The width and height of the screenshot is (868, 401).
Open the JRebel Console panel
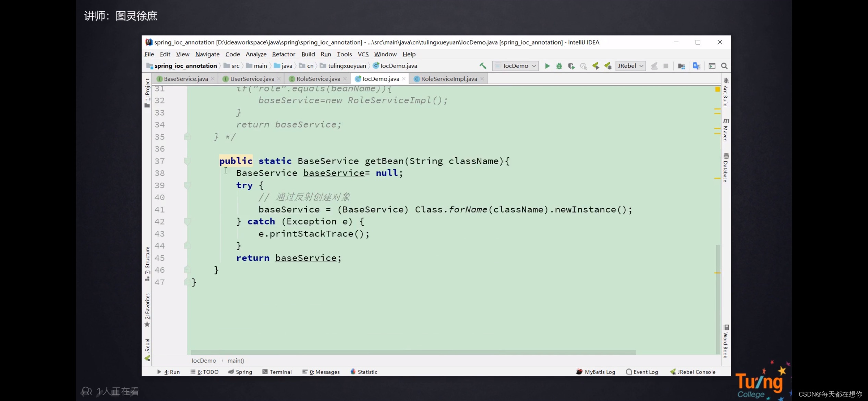point(693,372)
